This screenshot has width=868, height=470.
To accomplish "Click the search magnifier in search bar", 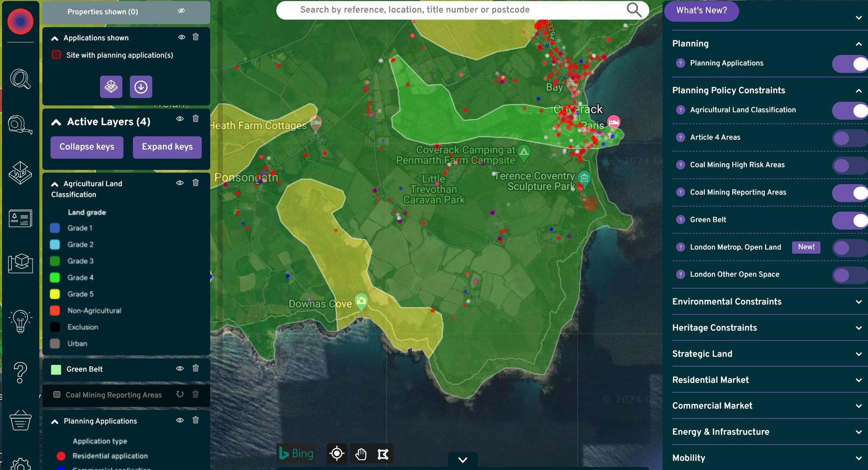I will coord(634,10).
